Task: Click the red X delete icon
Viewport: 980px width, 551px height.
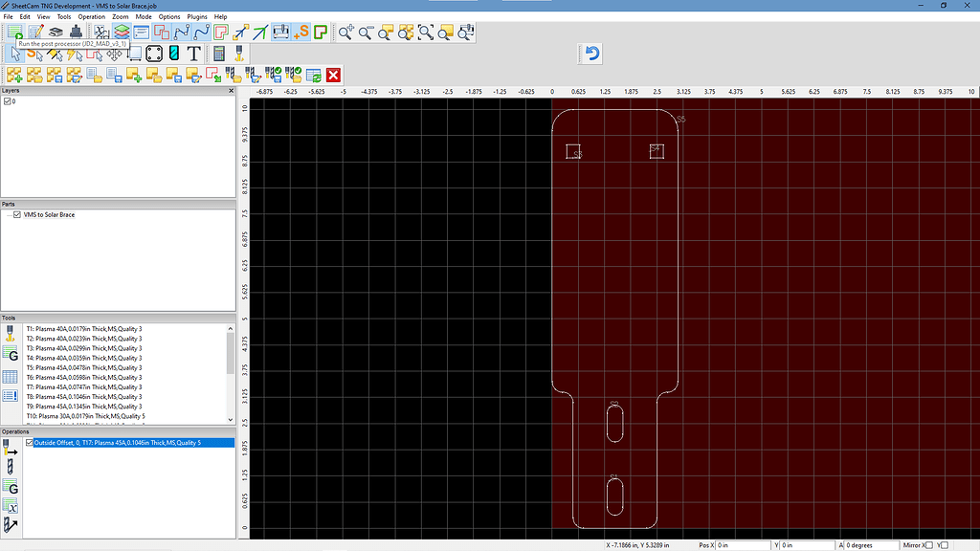Action: 333,75
